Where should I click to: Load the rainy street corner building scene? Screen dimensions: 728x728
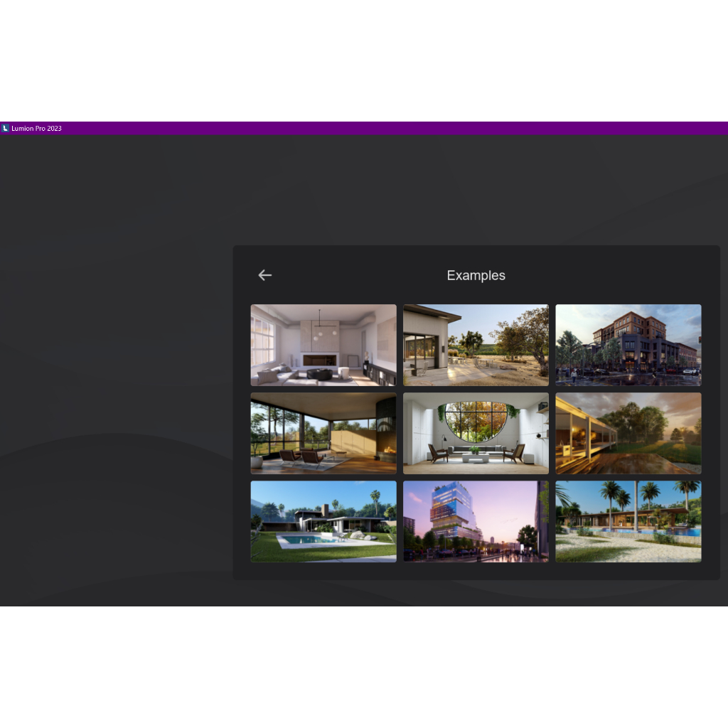pyautogui.click(x=628, y=345)
